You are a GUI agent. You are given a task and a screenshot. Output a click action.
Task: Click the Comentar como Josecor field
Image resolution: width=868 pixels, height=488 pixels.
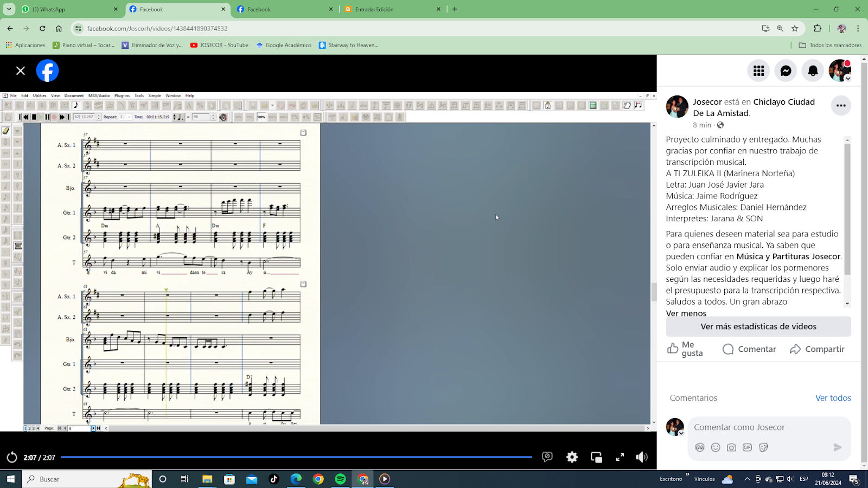769,427
